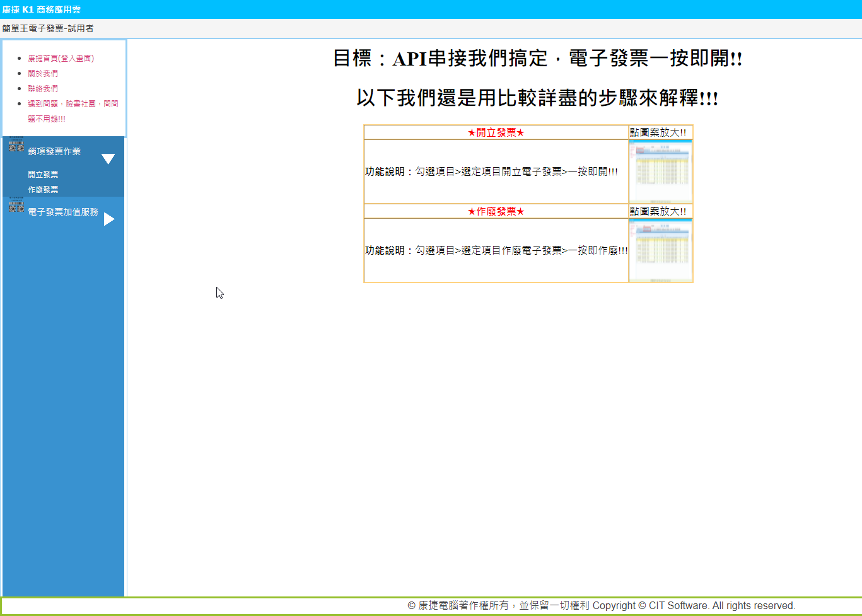The width and height of the screenshot is (862, 616).
Task: Enlarge the 開立發票 screenshot thumbnail
Action: [x=660, y=171]
